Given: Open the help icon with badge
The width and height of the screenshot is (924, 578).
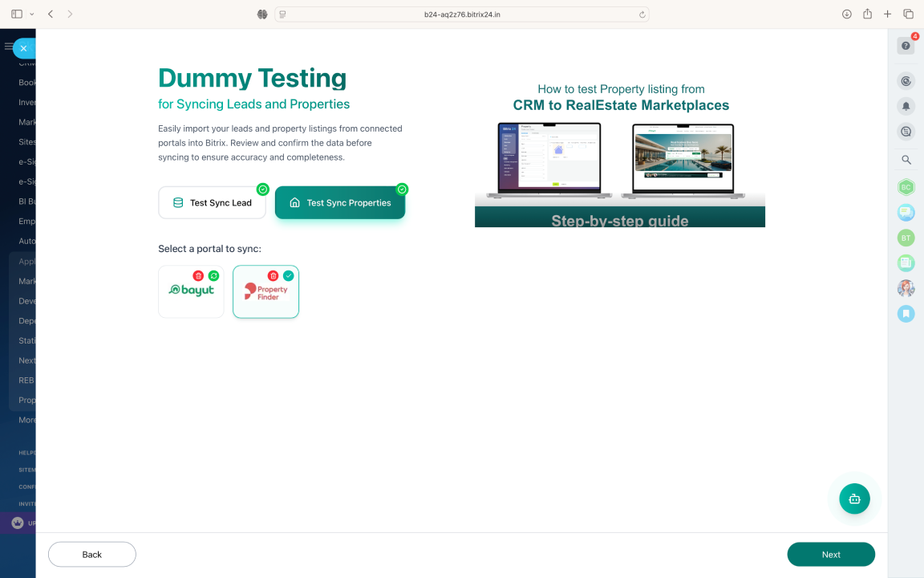Looking at the screenshot, I should click(906, 46).
